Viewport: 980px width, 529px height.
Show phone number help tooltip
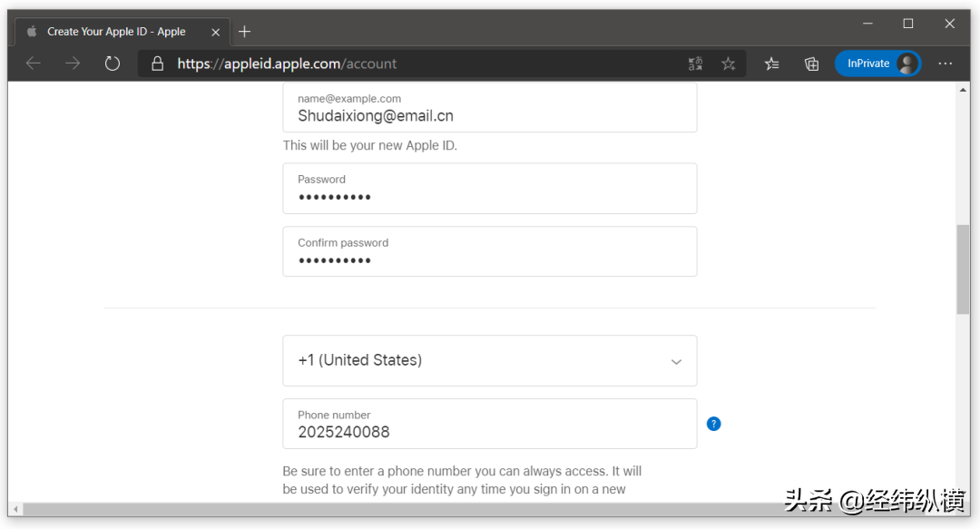click(x=714, y=424)
